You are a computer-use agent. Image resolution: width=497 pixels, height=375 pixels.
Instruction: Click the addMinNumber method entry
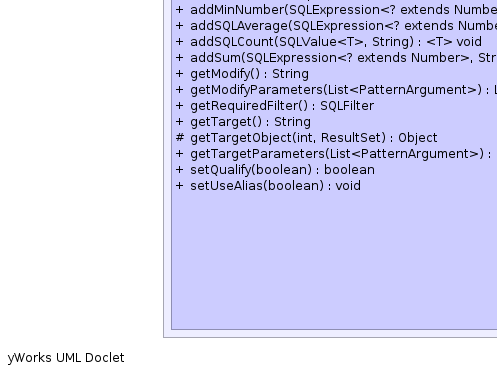coord(336,10)
